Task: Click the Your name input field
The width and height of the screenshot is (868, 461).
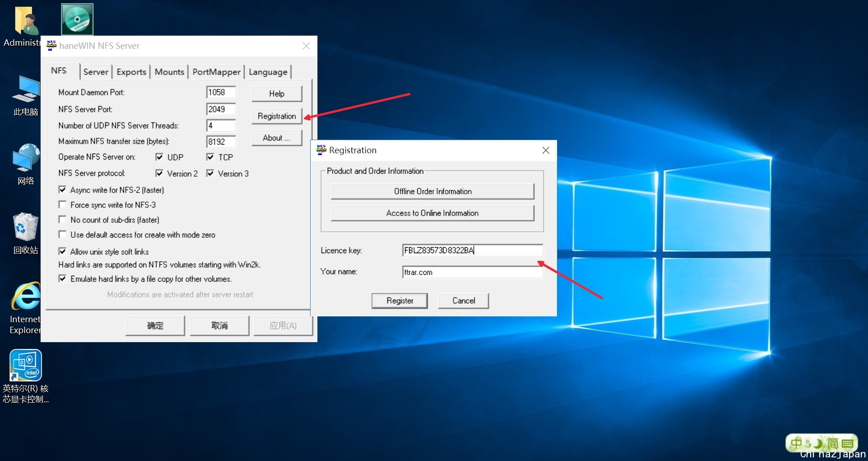Action: 472,272
